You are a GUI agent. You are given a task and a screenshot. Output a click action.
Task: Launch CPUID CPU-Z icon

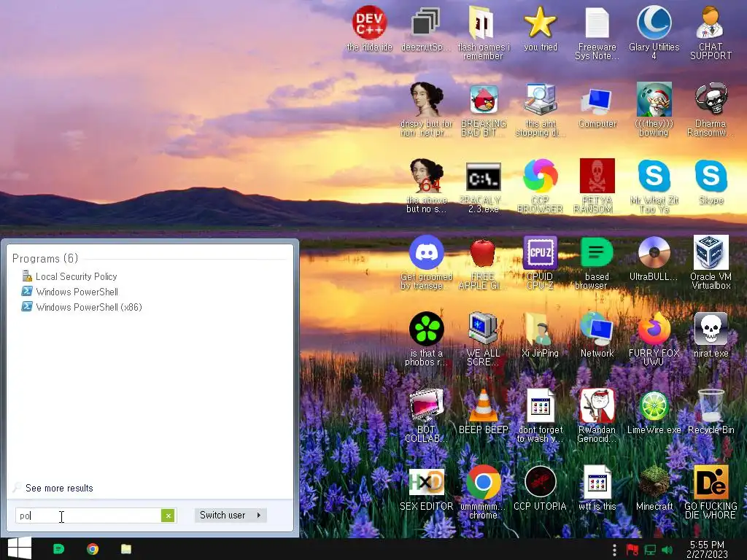pyautogui.click(x=541, y=253)
